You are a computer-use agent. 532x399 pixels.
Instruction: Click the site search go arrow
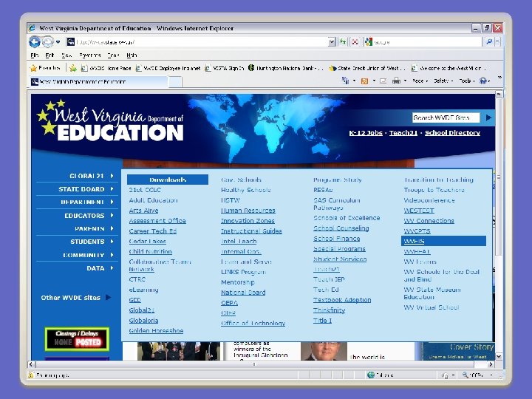click(488, 117)
